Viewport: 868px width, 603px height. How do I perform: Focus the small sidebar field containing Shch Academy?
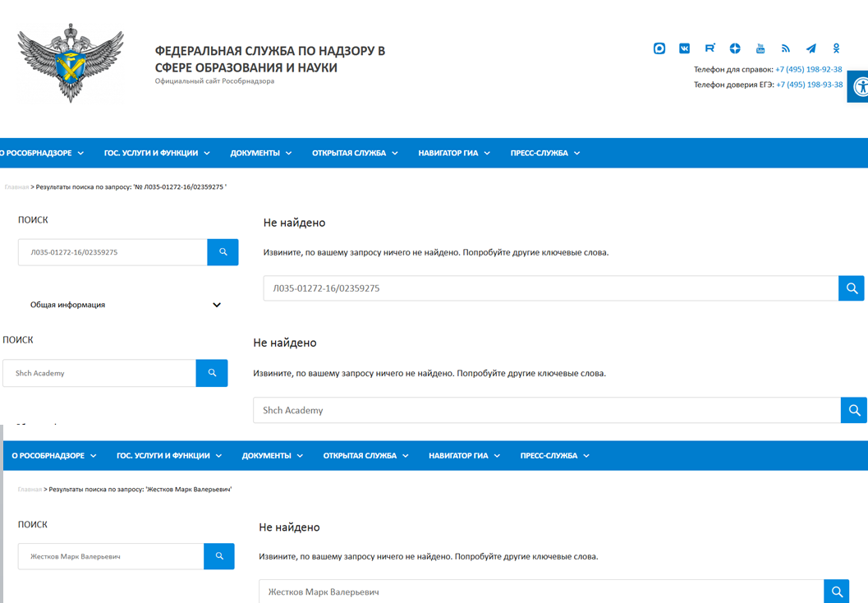point(99,373)
